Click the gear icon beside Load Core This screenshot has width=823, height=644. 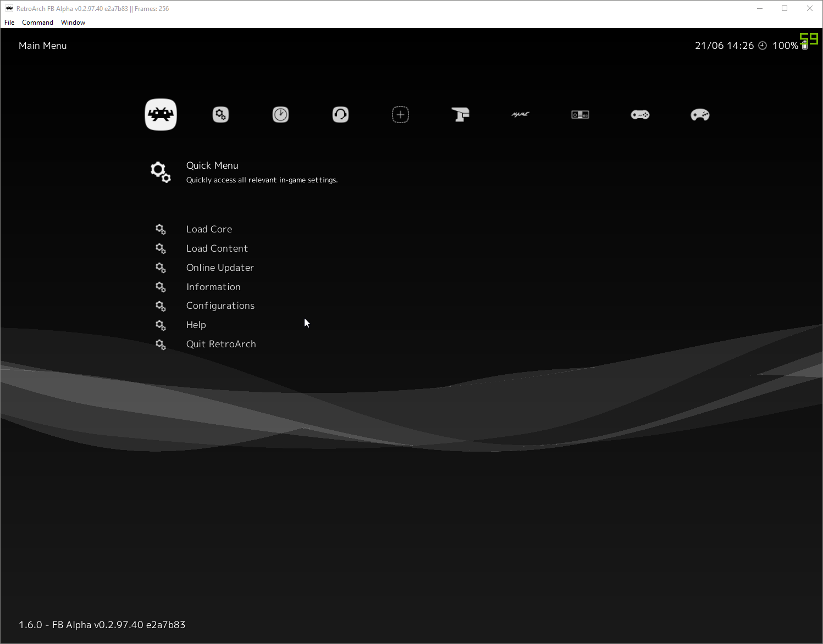161,229
